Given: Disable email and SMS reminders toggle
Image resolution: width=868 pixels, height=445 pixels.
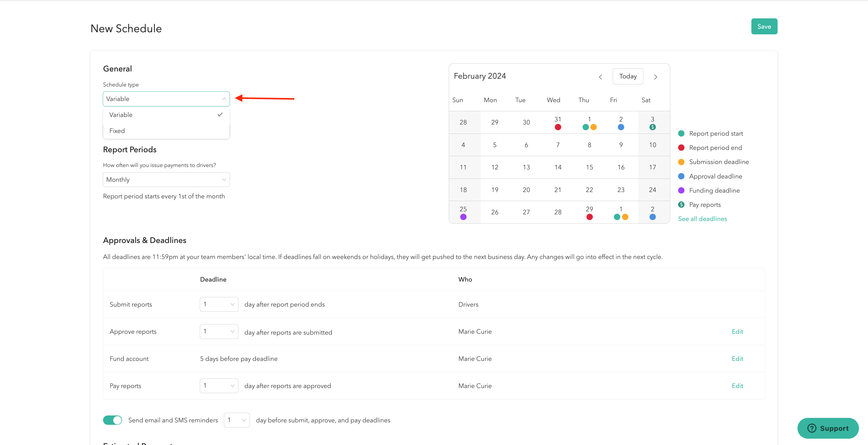Looking at the screenshot, I should pyautogui.click(x=112, y=420).
